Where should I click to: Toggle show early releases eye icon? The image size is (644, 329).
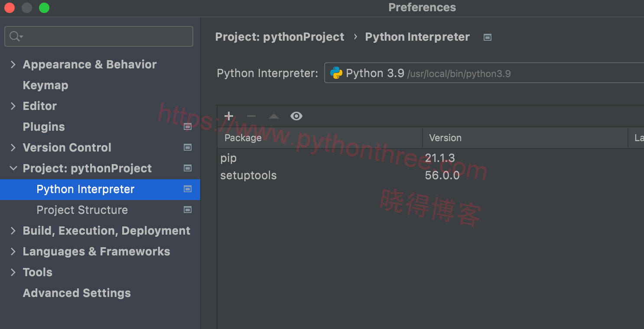coord(296,116)
